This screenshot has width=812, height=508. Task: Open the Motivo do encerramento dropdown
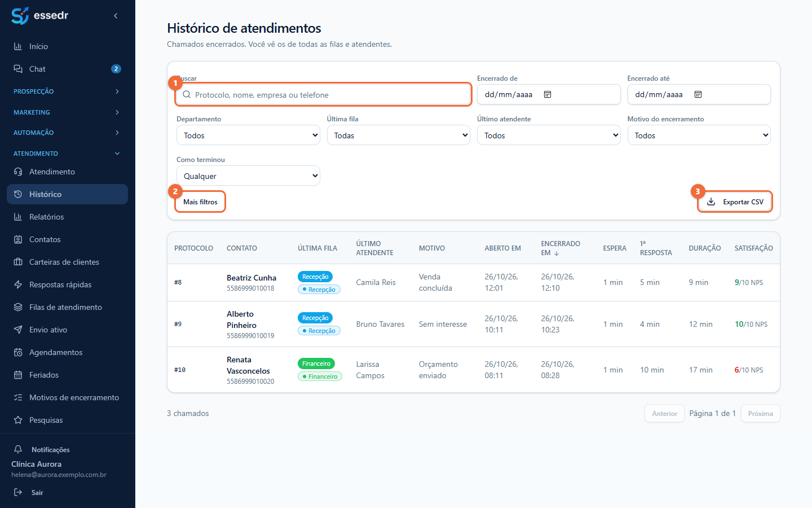[x=699, y=135]
